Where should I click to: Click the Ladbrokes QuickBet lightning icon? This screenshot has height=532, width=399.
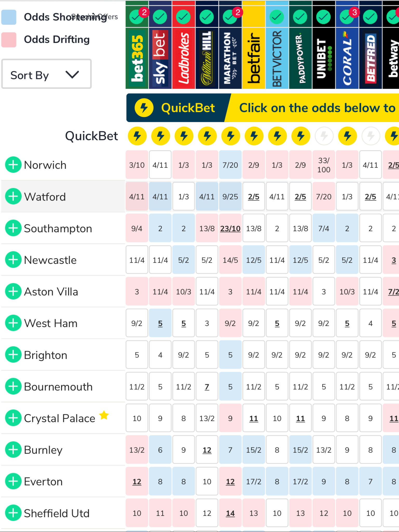(184, 136)
